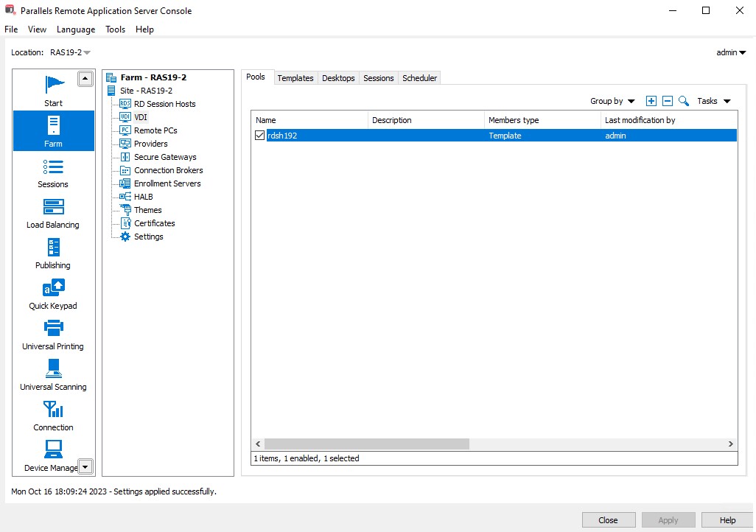756x532 pixels.
Task: Select Site - RAS19-2 tree node
Action: tap(146, 90)
